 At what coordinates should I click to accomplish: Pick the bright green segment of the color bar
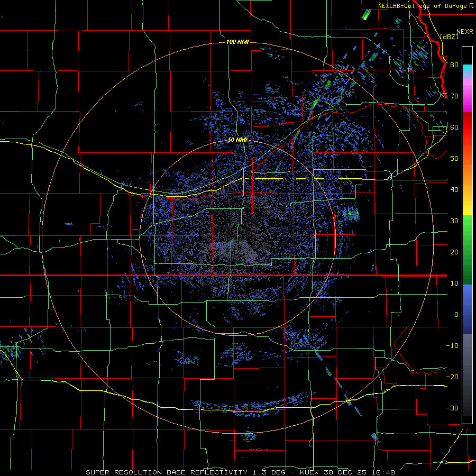click(x=467, y=223)
